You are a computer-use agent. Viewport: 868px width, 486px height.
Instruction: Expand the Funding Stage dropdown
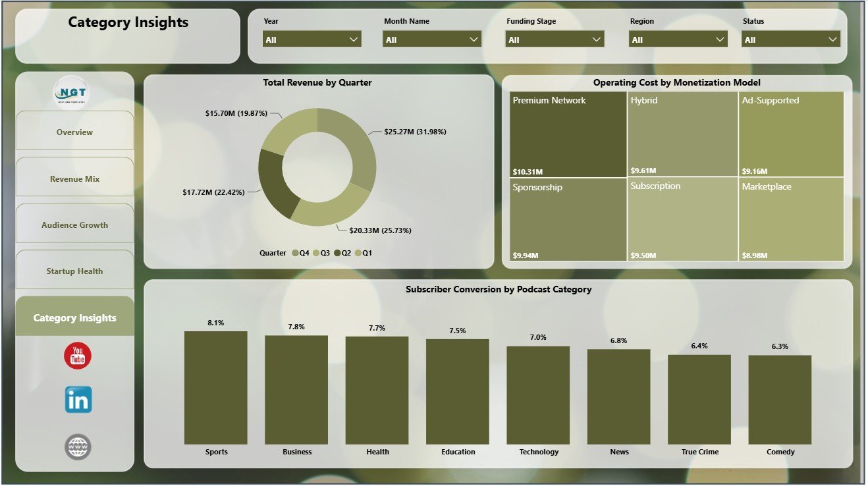pyautogui.click(x=555, y=40)
